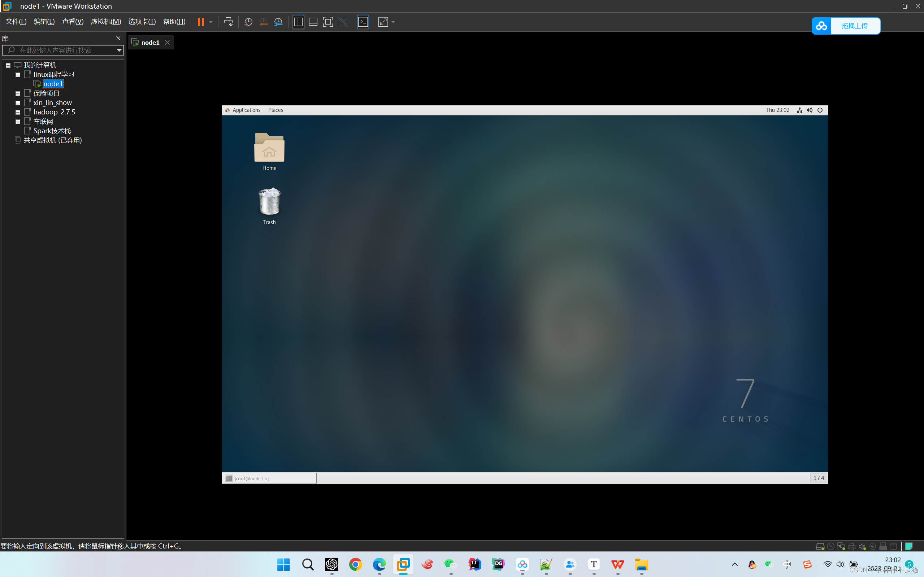The height and width of the screenshot is (577, 924).
Task: Click the CD/DVD device status icon
Action: (830, 546)
